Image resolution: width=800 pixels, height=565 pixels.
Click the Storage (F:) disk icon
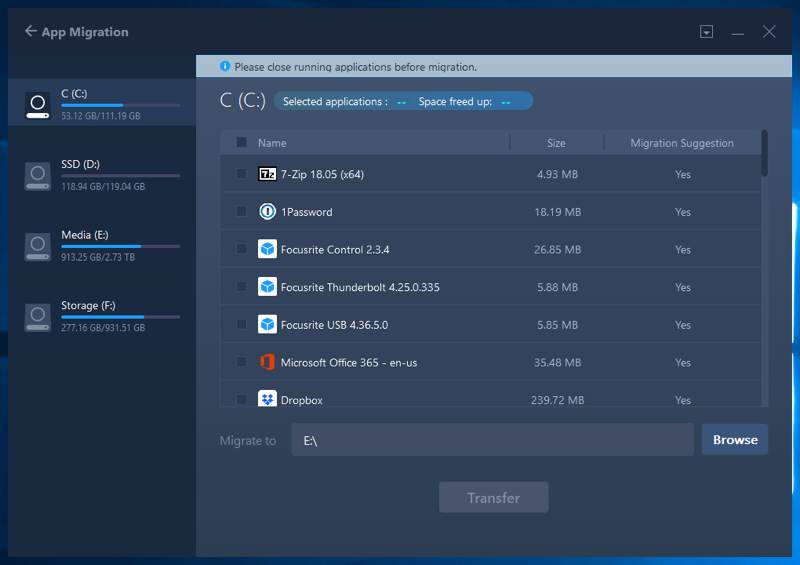tap(38, 317)
